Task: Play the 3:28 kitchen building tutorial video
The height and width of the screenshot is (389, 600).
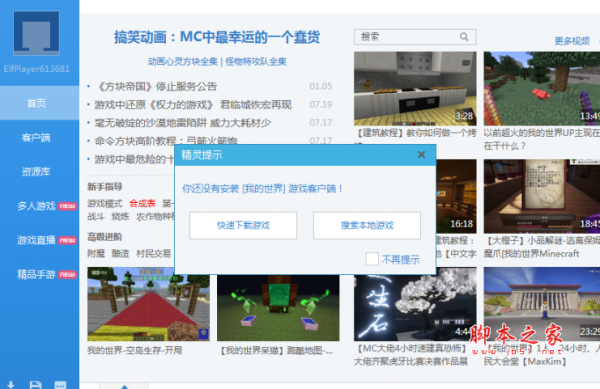Action: tap(415, 88)
